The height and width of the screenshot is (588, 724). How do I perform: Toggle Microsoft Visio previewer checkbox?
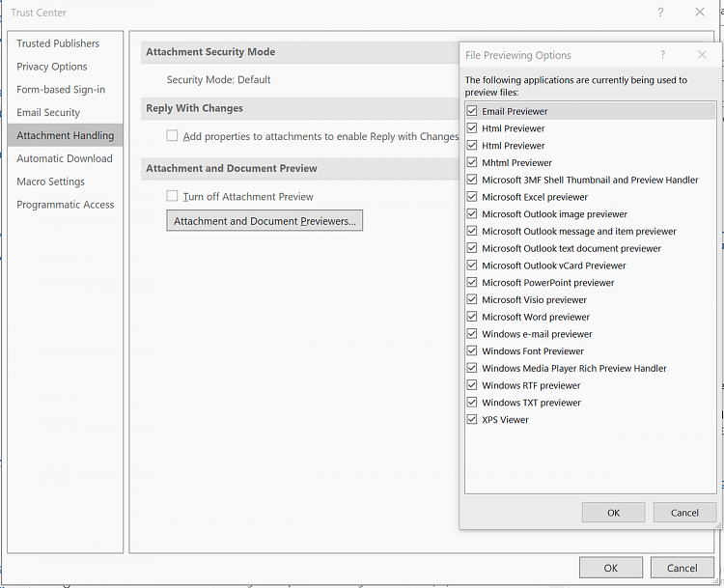(x=472, y=299)
